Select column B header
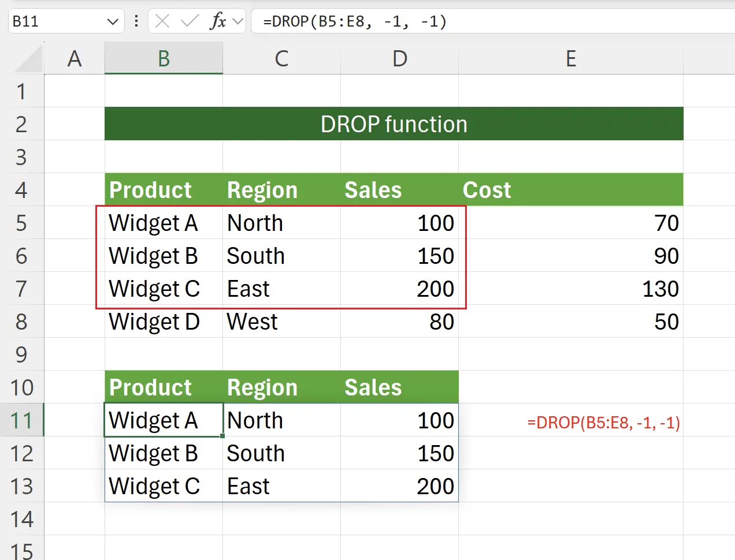 164,58
